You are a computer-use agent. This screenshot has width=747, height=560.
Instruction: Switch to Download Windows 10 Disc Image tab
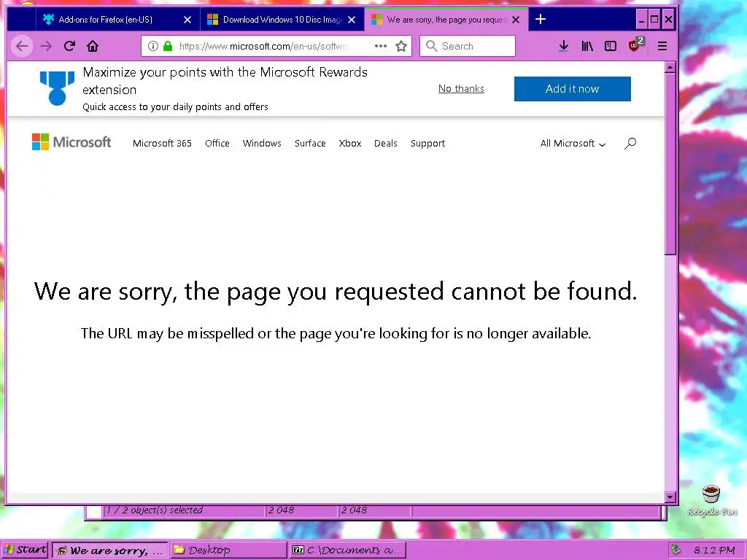point(282,20)
